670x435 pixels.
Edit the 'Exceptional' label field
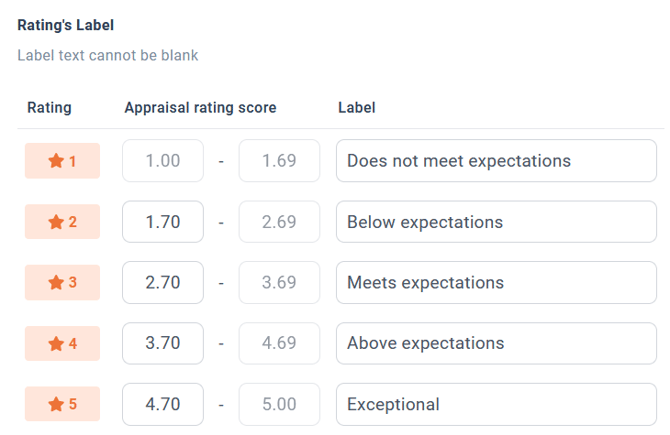tap(497, 404)
